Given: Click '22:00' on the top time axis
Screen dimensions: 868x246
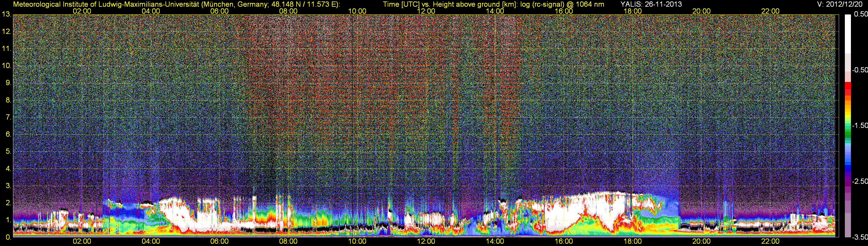Looking at the screenshot, I should point(770,11).
